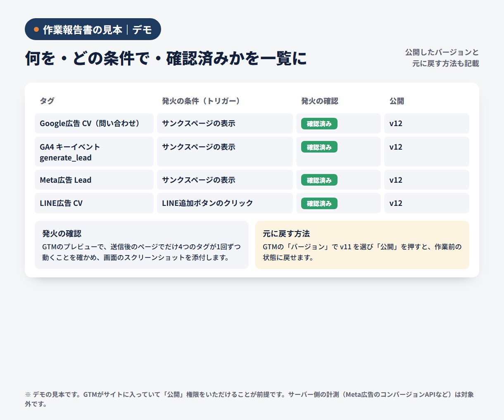Click v12 in the Meta広告 row
This screenshot has height=420, width=504.
[x=396, y=180]
